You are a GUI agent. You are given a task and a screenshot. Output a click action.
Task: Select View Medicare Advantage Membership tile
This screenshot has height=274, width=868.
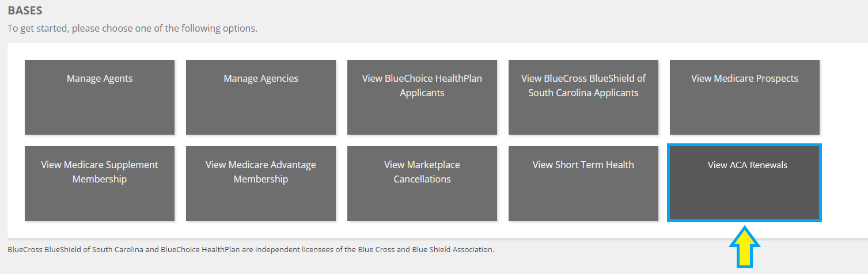(x=261, y=183)
